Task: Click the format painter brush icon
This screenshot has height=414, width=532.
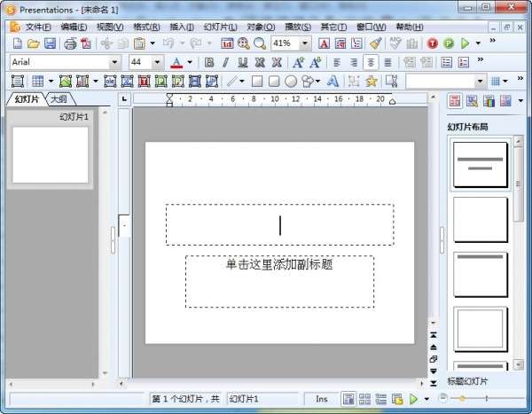Action: point(376,43)
